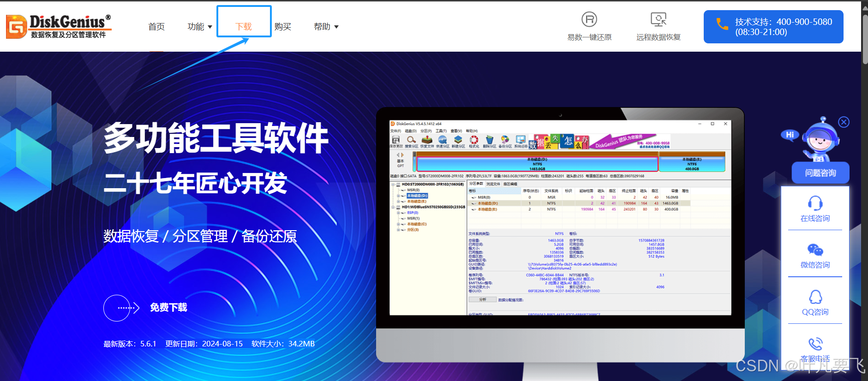Open 微信咨询 WeChat consultation

[x=815, y=256]
